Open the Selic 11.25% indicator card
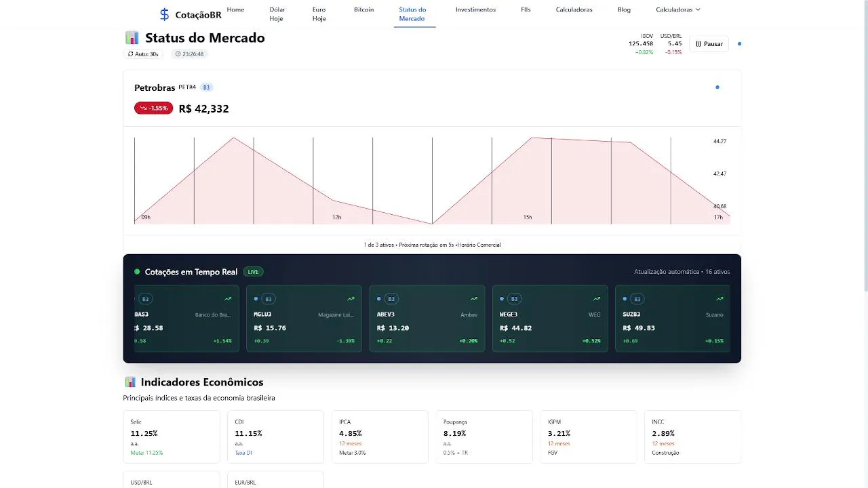Viewport: 868px width, 488px height. pos(172,436)
